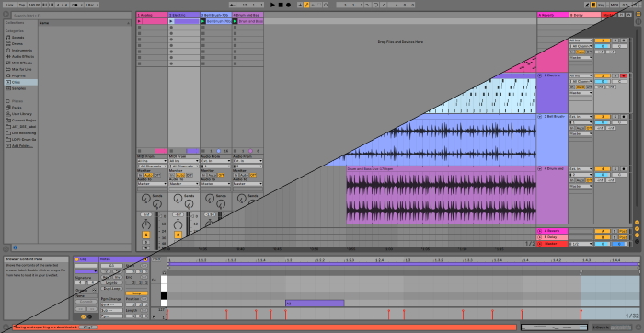Click the browser search field

[71, 16]
